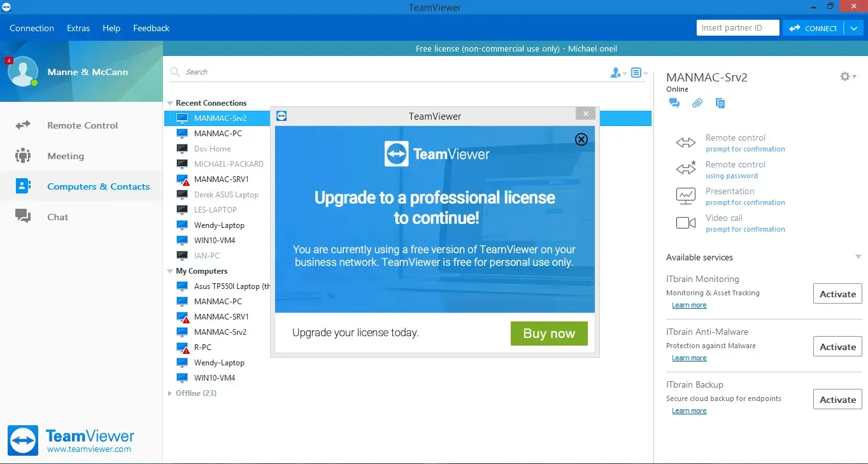Screen dimensions: 868x464
Task: Open the www.teamviewer.com link
Action: (89, 449)
